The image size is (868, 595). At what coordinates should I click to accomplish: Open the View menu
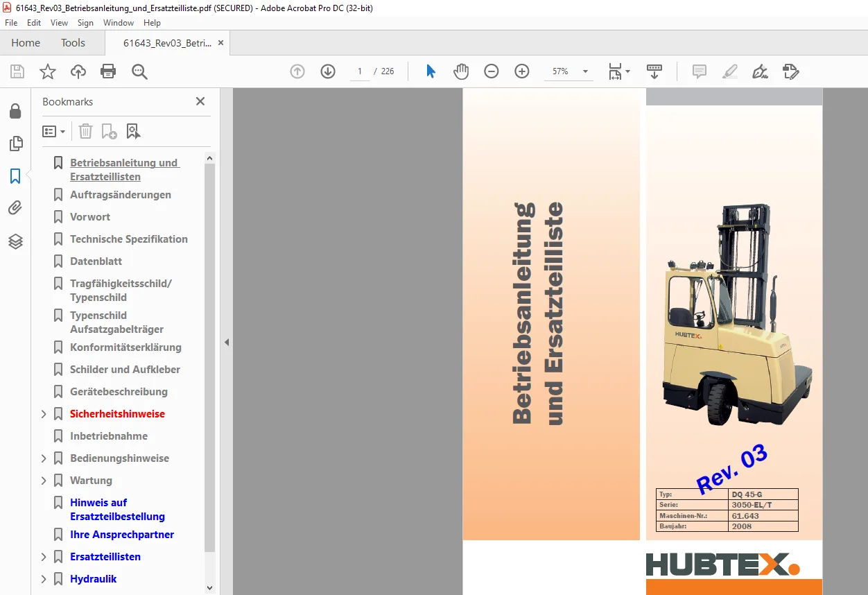coord(59,23)
